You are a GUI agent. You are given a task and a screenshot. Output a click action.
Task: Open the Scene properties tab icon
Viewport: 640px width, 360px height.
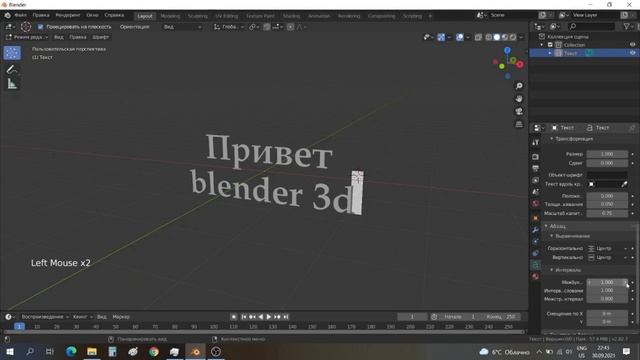pyautogui.click(x=536, y=191)
